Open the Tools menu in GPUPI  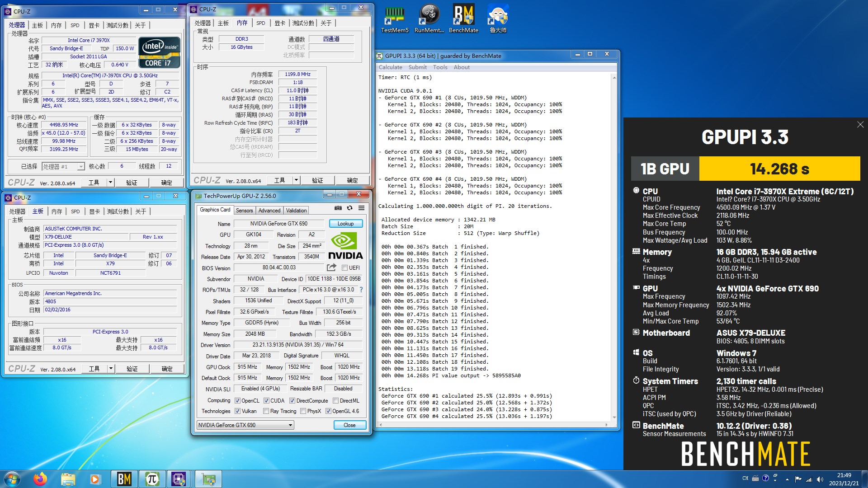(x=440, y=67)
